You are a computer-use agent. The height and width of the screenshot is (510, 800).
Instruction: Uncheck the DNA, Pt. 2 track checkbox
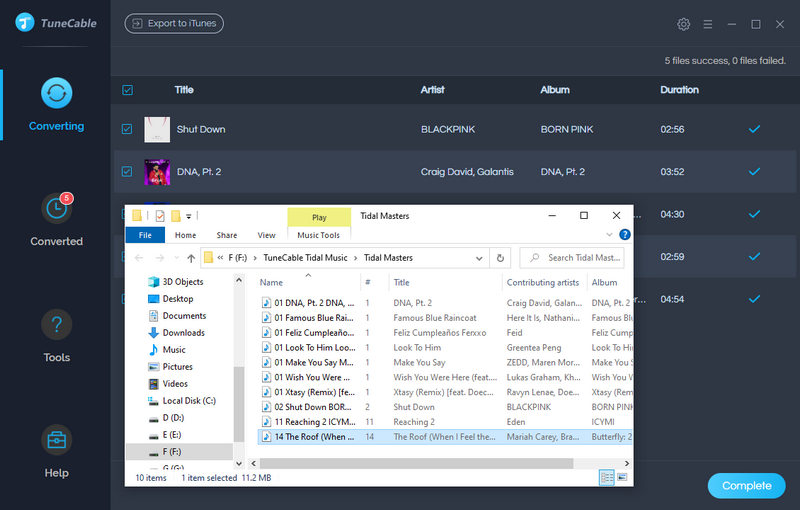point(127,171)
